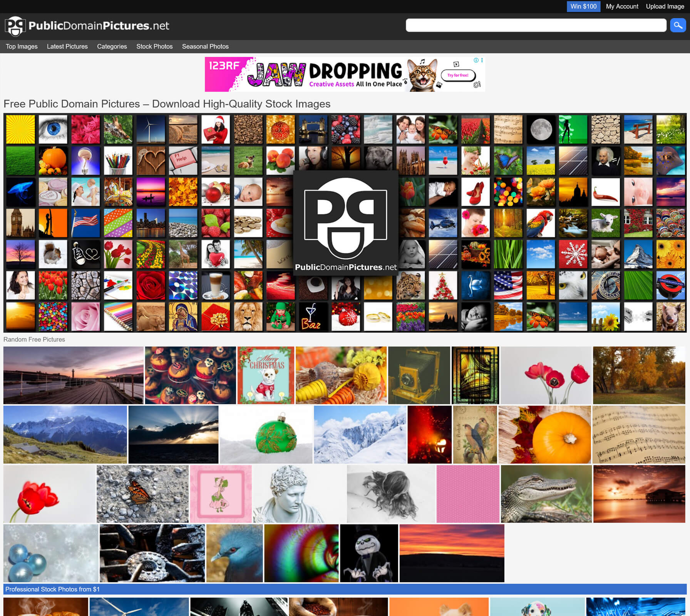
Task: Click the Upload Image link
Action: 665,6
